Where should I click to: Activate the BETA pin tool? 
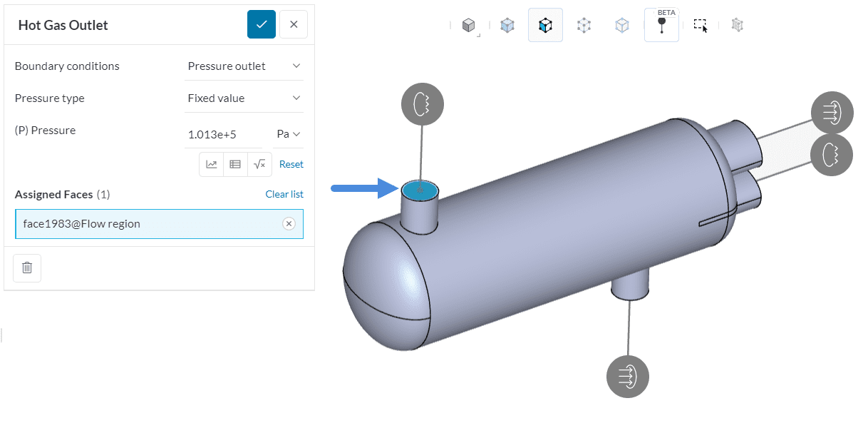click(661, 26)
